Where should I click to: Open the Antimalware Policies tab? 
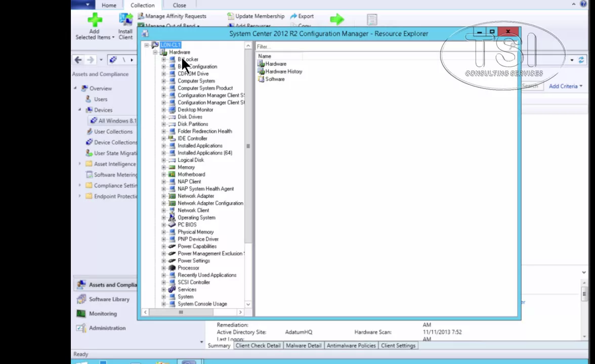coord(351,345)
